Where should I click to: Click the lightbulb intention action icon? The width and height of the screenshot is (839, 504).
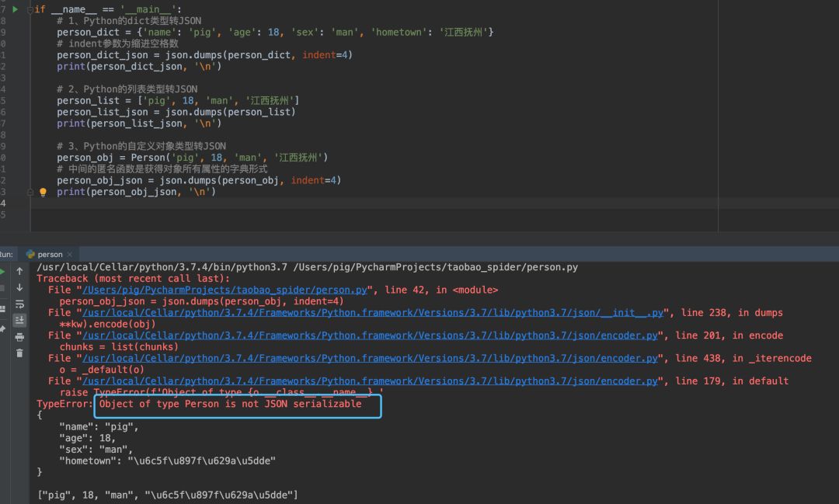[x=43, y=191]
